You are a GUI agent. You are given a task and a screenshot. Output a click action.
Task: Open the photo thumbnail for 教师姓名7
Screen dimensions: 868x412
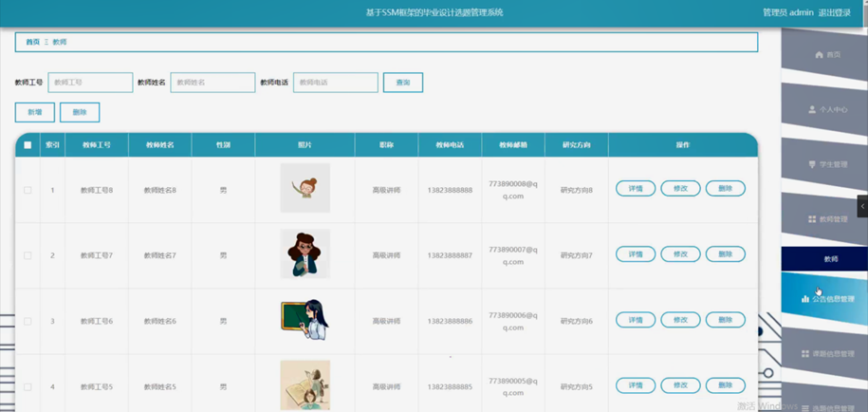pyautogui.click(x=305, y=253)
